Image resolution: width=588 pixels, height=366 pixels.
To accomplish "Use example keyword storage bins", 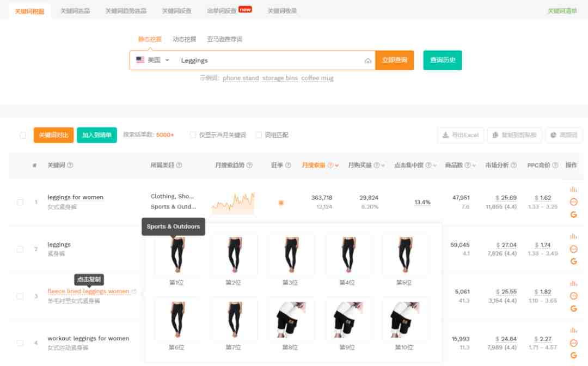I will point(280,78).
